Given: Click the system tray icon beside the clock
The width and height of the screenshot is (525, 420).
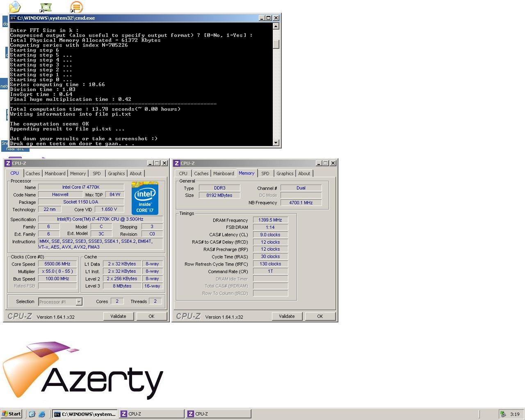Looking at the screenshot, I should pyautogui.click(x=503, y=414).
